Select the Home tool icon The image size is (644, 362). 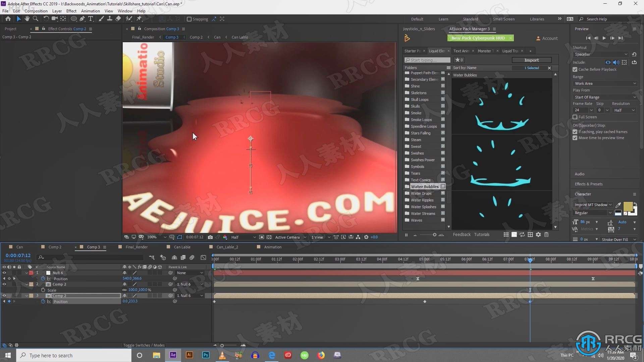(8, 19)
